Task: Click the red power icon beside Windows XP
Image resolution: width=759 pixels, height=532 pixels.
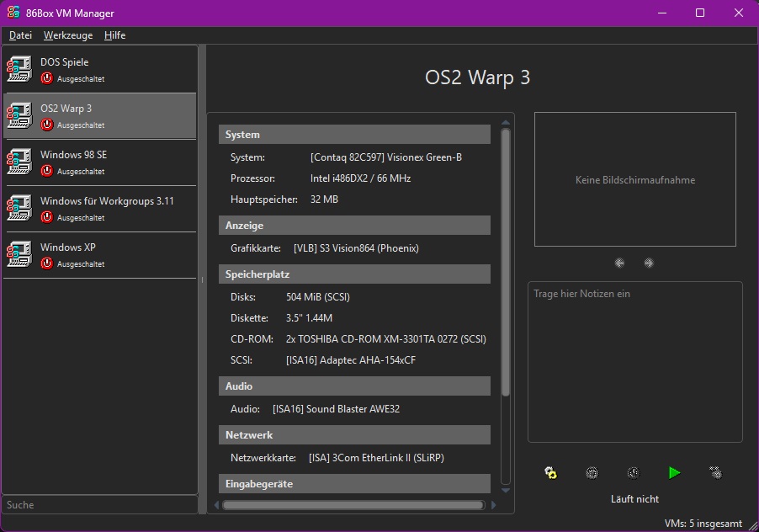Action: pyautogui.click(x=48, y=263)
